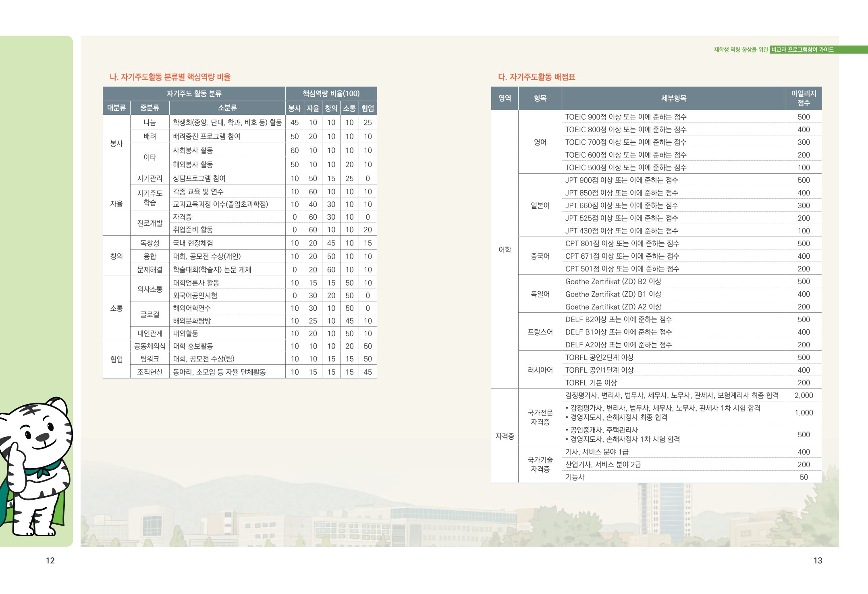Click page number 12

50,561
